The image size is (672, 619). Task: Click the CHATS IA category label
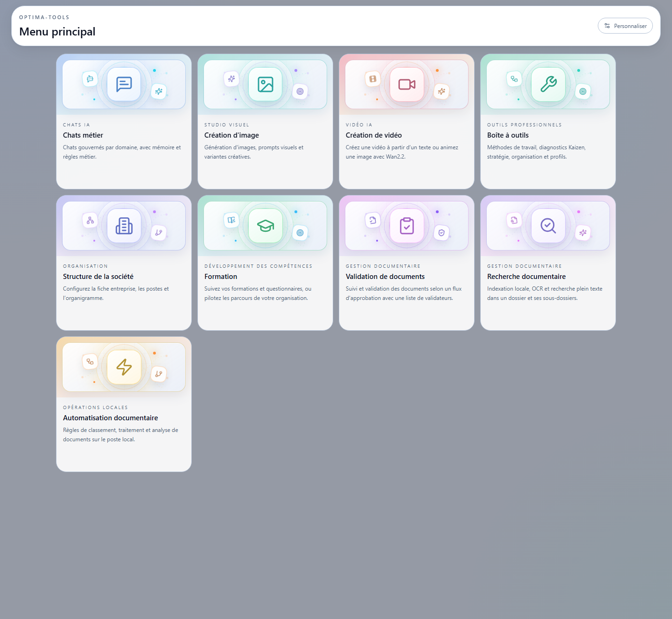point(76,125)
